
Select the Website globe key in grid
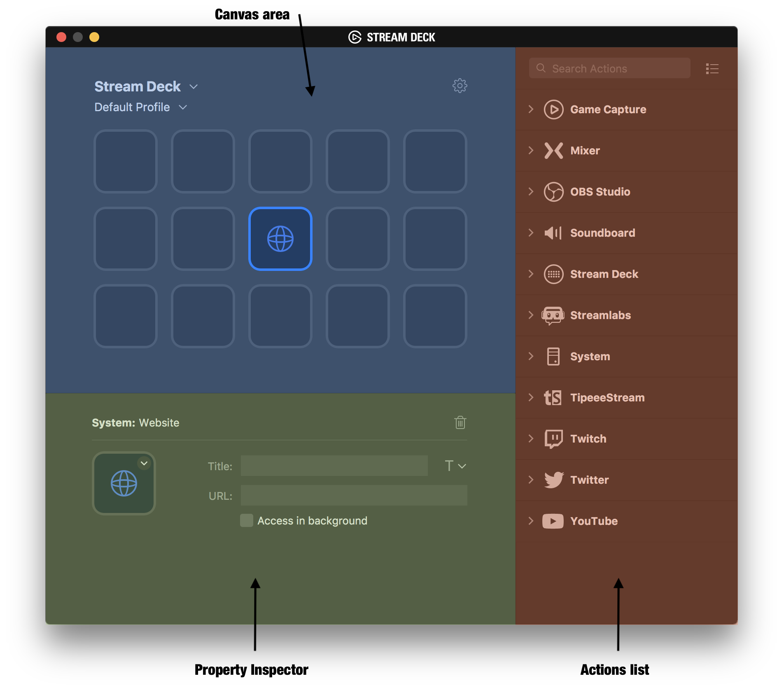coord(280,239)
